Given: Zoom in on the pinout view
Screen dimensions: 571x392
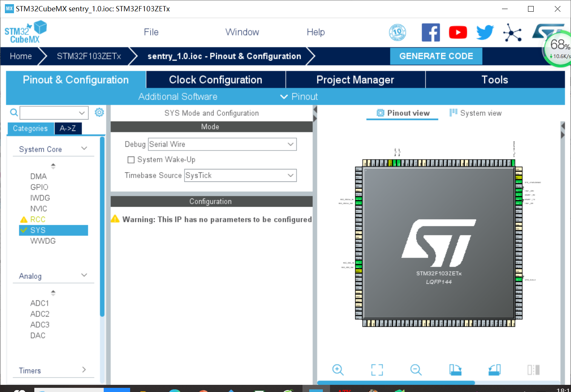Looking at the screenshot, I should pos(338,370).
